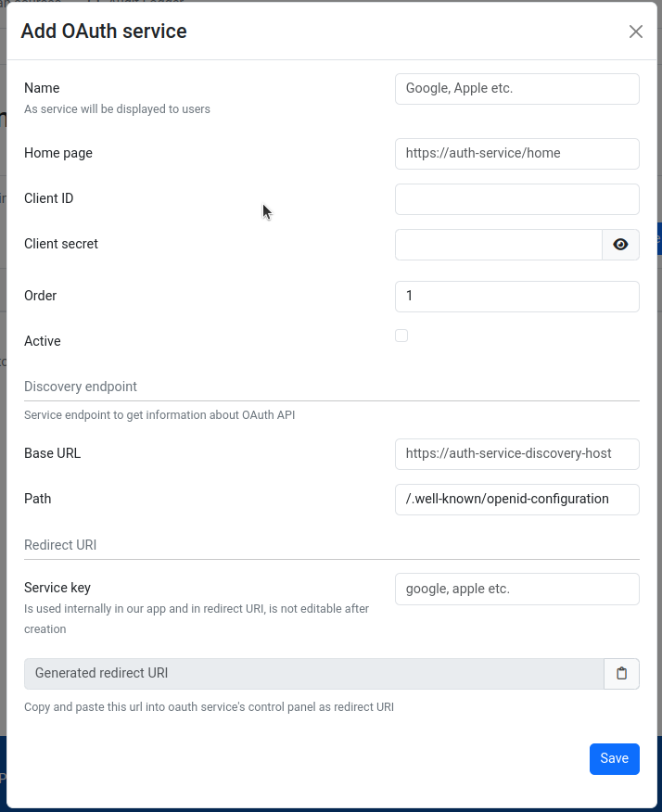Focus the Name input field
Screen dimensions: 662x812
coord(516,89)
